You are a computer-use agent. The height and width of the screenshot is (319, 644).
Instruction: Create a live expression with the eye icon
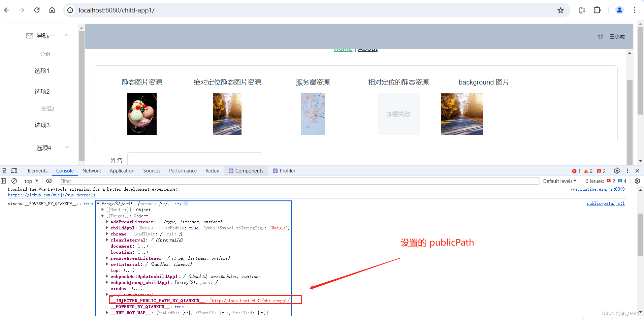click(x=49, y=181)
